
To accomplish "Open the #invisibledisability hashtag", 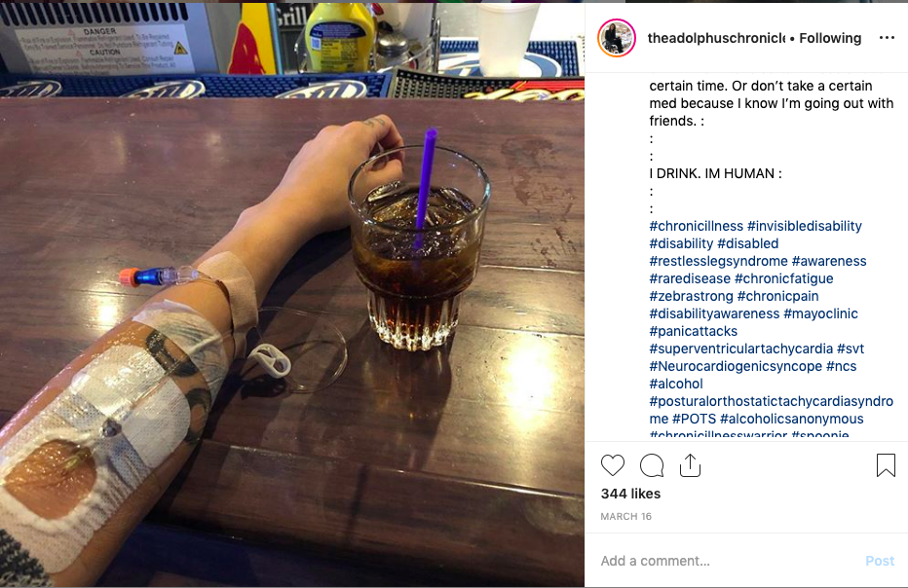I will 805,226.
